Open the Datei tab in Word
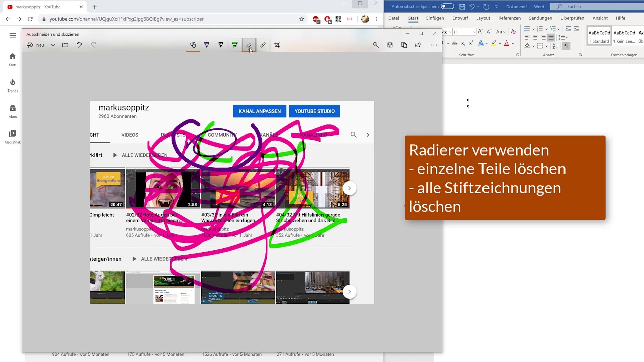This screenshot has height=362, width=644. (394, 18)
